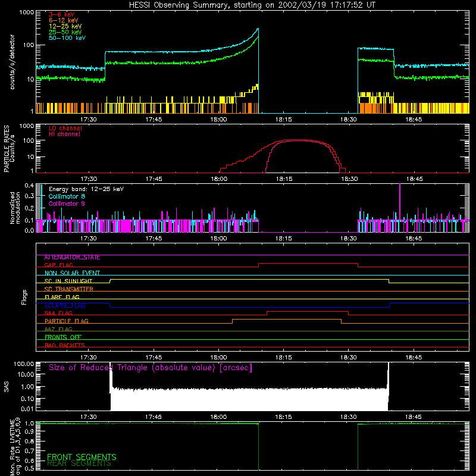Click the SAS axis label

coord(7,387)
